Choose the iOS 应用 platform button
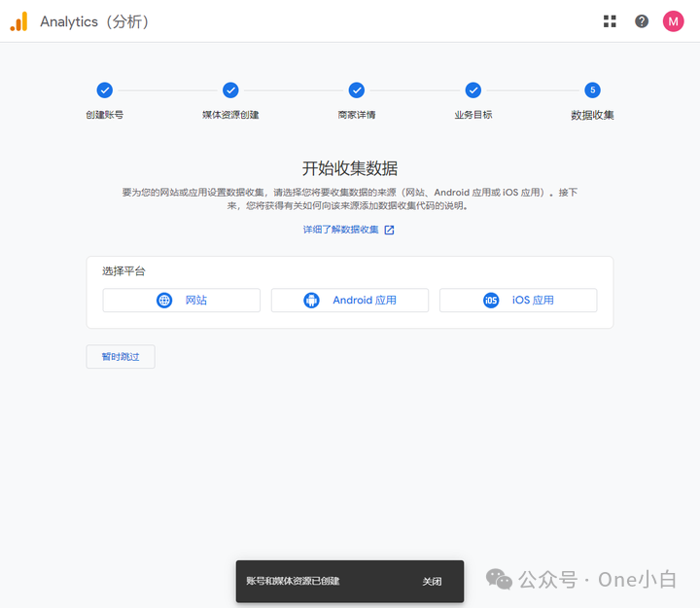The height and width of the screenshot is (608, 700). pyautogui.click(x=518, y=301)
